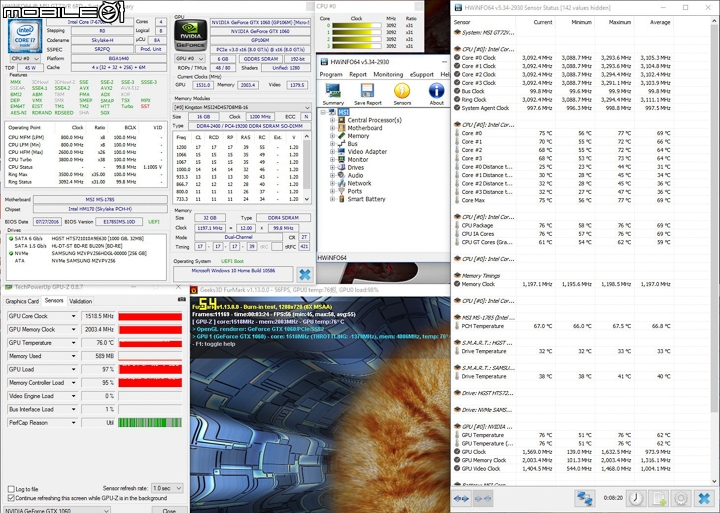Click the Maximum column header in Sensor Status
Image resolution: width=720 pixels, height=513 pixels.
619,22
